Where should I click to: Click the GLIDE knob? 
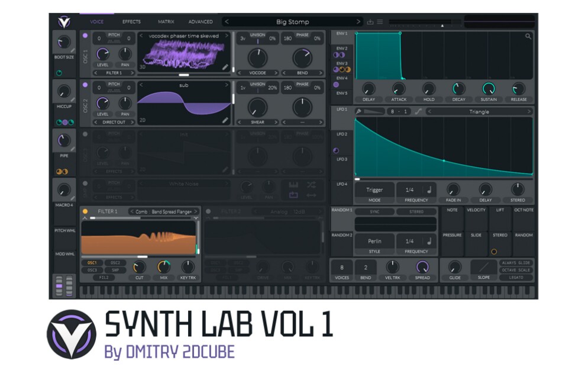454,267
